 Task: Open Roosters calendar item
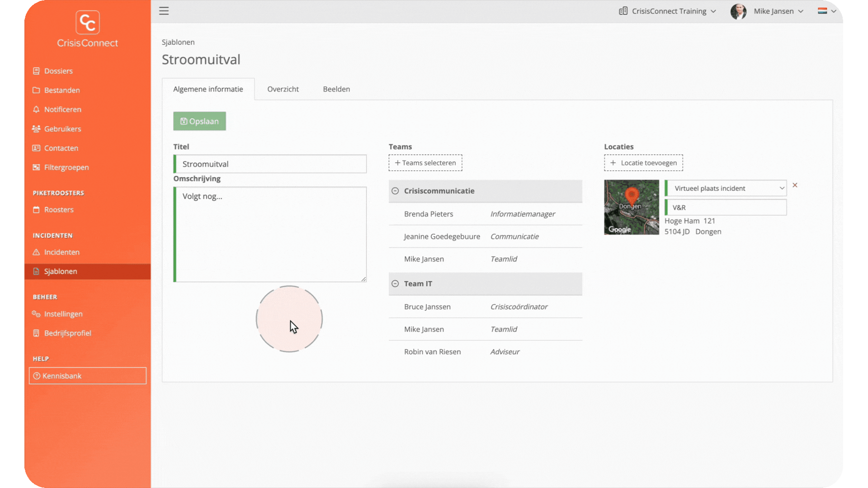point(59,210)
